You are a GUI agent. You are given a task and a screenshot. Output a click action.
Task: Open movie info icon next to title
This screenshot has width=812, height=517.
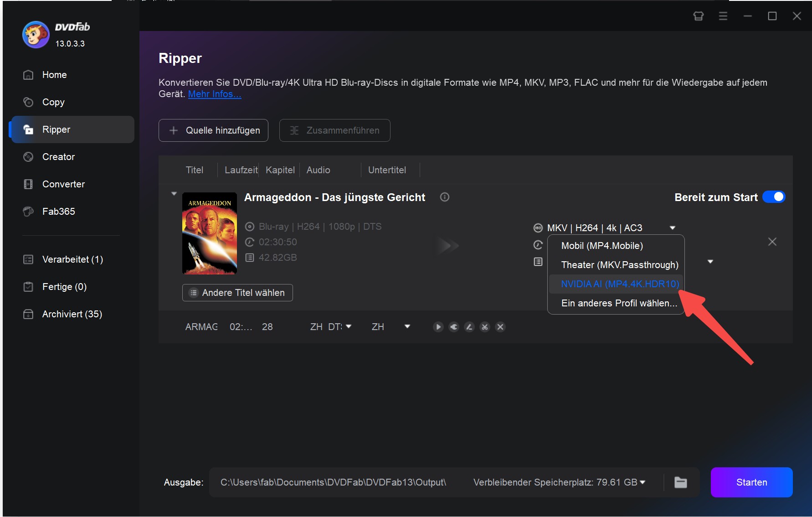coord(445,197)
